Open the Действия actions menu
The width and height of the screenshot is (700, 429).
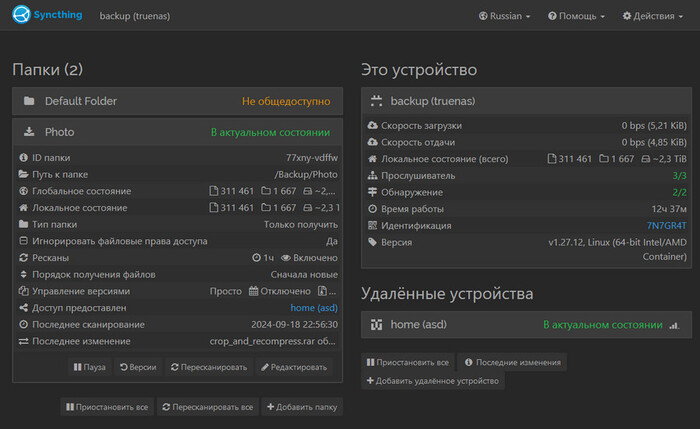pyautogui.click(x=654, y=16)
